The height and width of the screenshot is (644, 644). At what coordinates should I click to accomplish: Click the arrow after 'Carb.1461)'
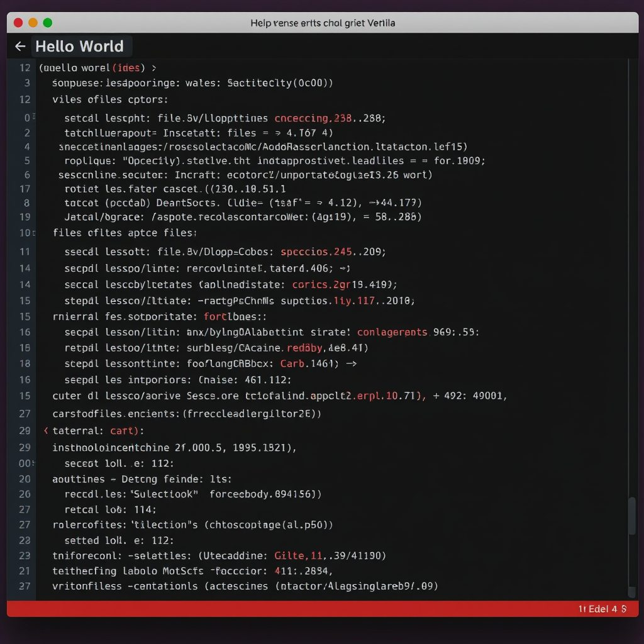[351, 364]
